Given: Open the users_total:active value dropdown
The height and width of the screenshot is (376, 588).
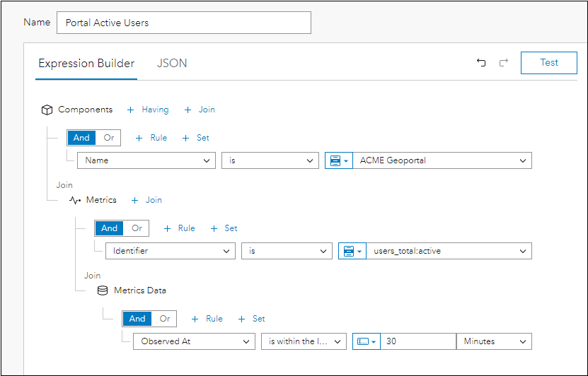Looking at the screenshot, I should (x=449, y=251).
